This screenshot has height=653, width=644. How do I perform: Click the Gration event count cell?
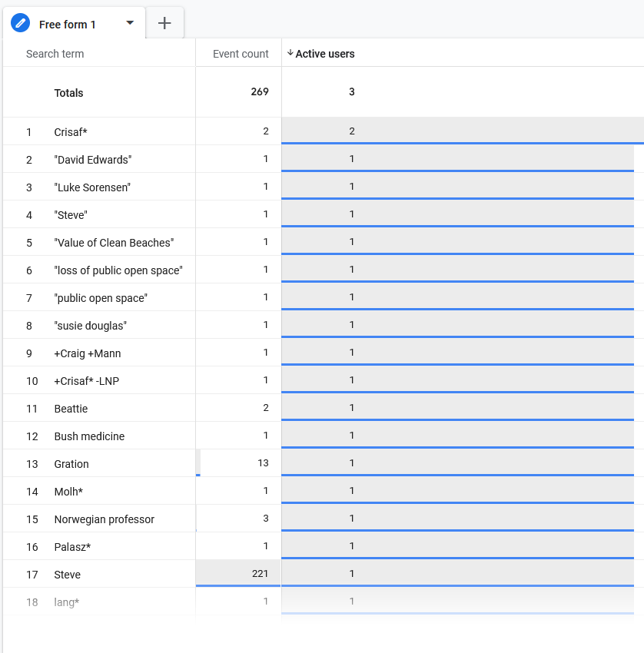(x=238, y=463)
